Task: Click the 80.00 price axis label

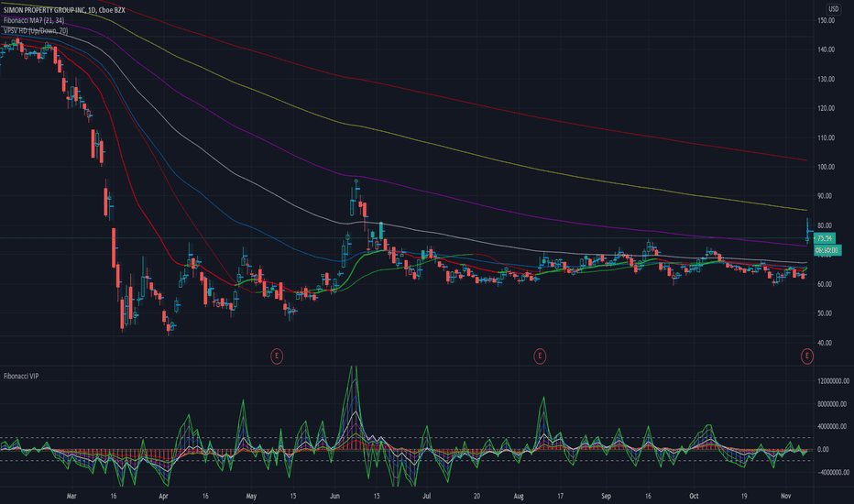Action: (826, 225)
